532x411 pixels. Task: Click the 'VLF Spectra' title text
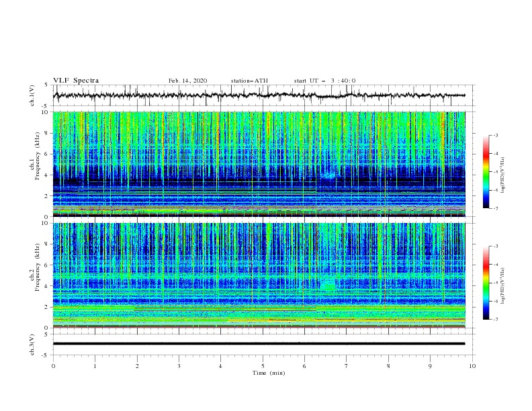(x=76, y=81)
